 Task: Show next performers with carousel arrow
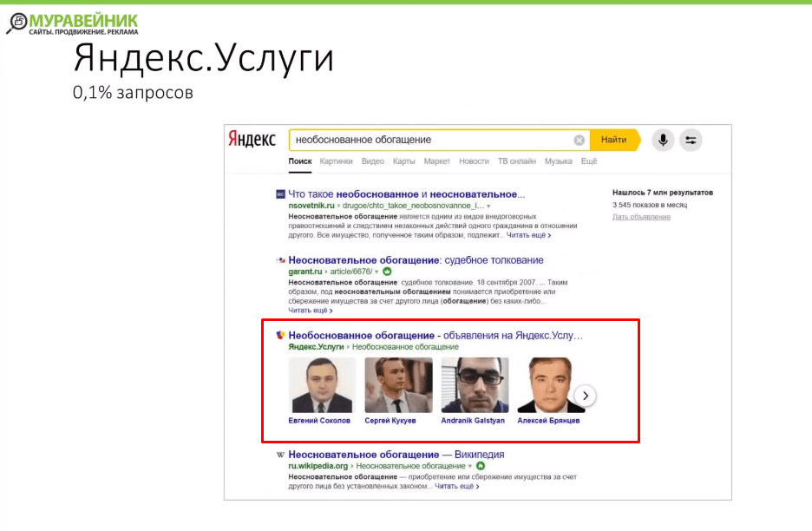(x=586, y=396)
